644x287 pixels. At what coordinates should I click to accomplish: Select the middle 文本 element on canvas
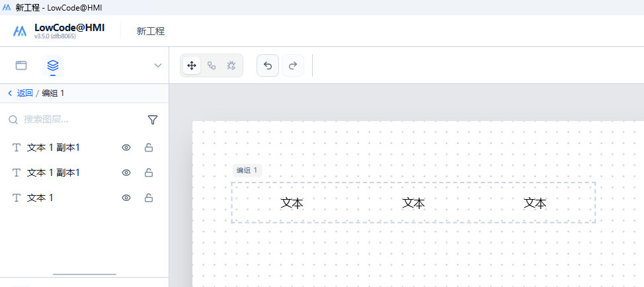(413, 203)
